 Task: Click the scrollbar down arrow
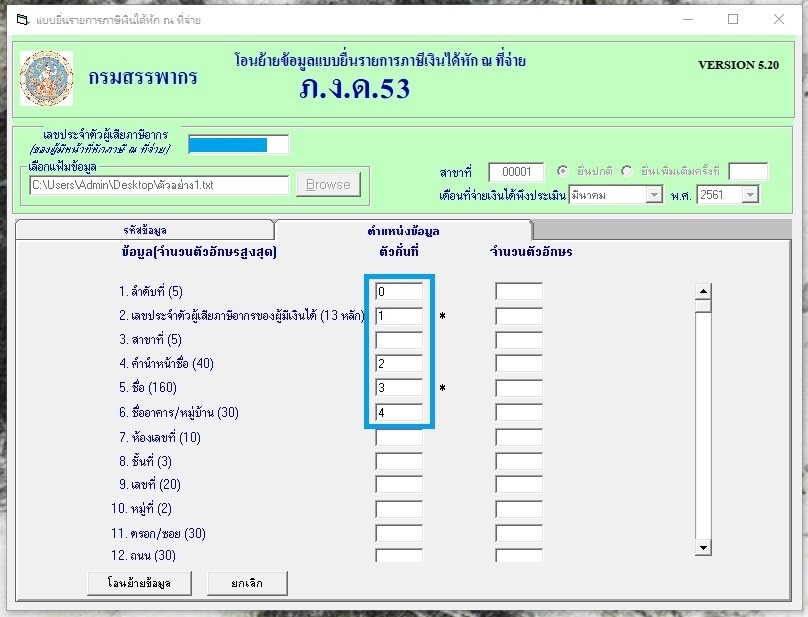[703, 547]
